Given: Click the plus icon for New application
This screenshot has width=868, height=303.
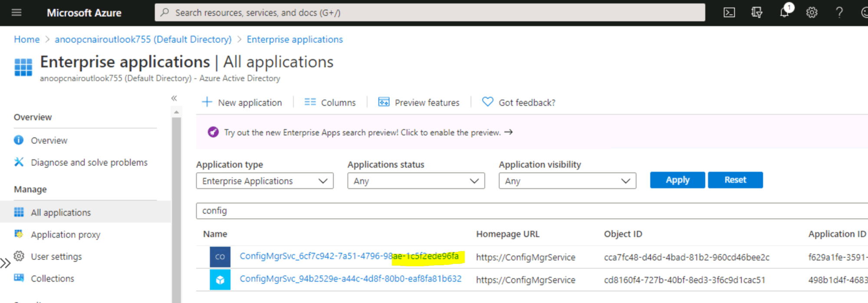Looking at the screenshot, I should pyautogui.click(x=207, y=102).
